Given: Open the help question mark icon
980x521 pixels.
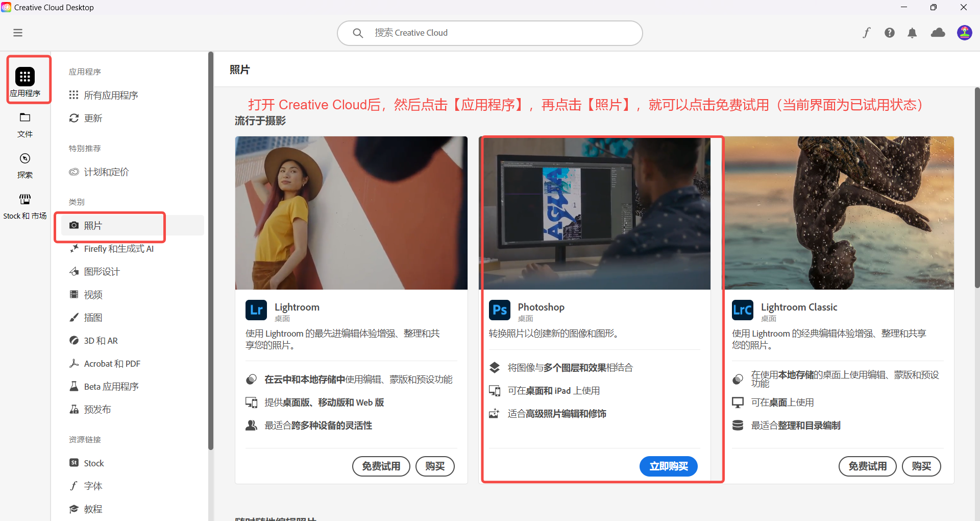Looking at the screenshot, I should click(x=890, y=33).
